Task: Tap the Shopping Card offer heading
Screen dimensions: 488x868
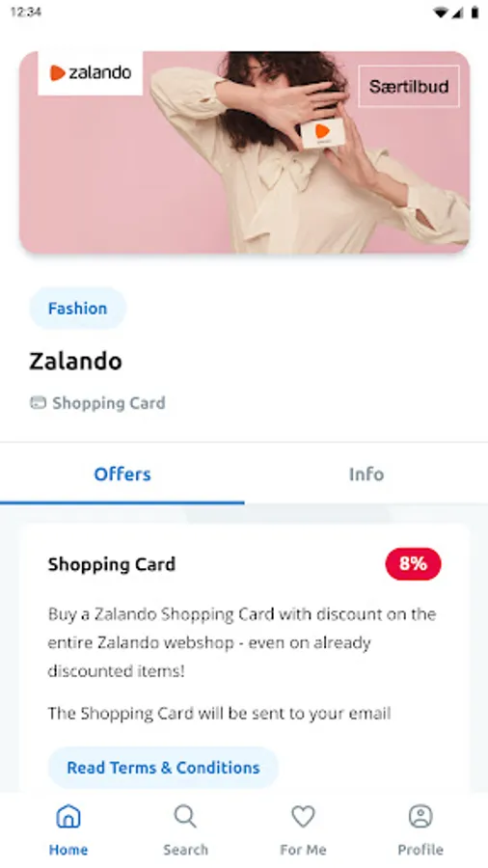Action: [112, 564]
